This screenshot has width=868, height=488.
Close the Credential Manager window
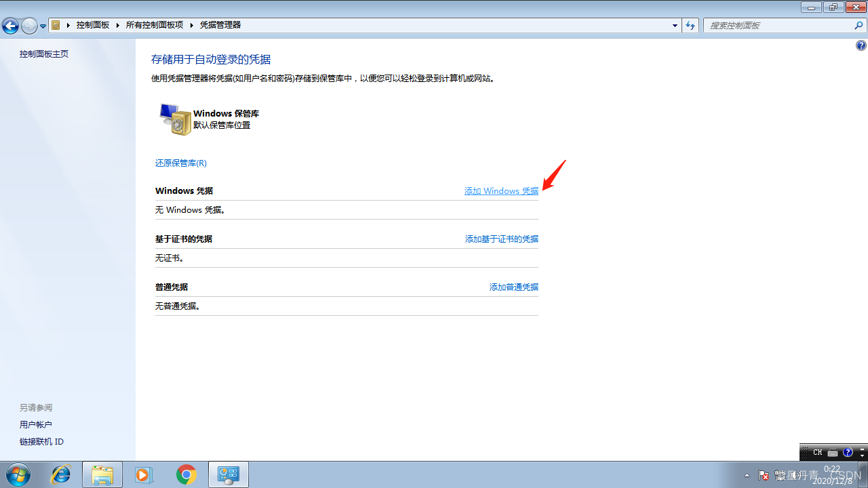(855, 7)
